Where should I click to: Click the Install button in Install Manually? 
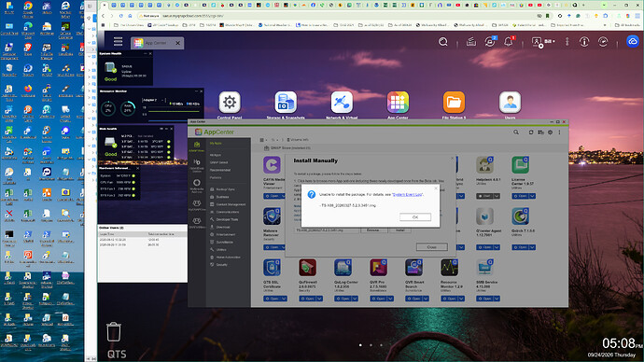tap(400, 230)
